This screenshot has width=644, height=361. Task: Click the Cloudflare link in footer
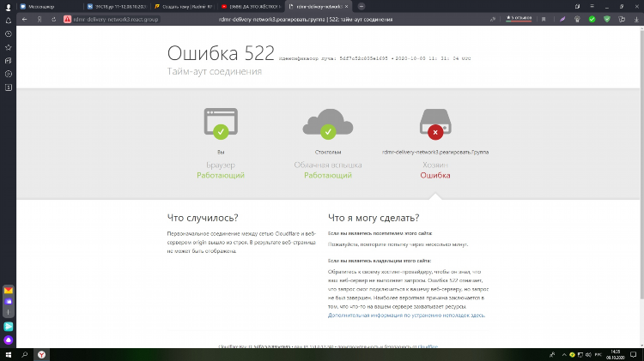[x=428, y=346]
